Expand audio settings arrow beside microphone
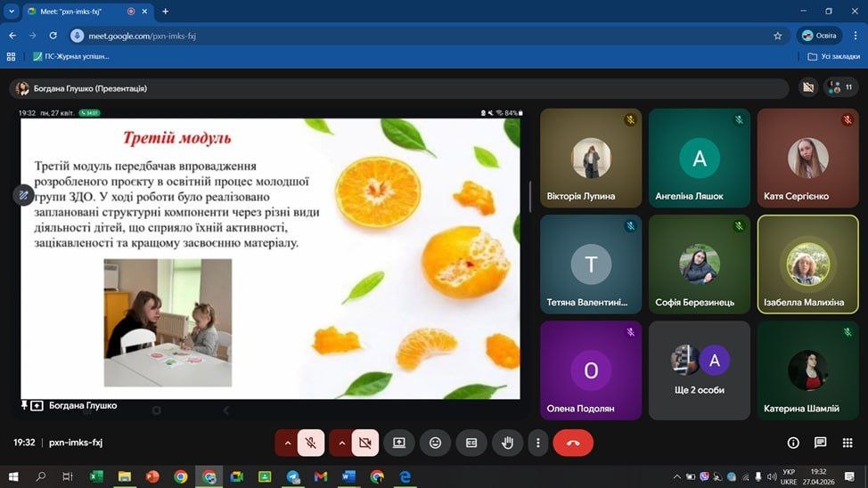Image resolution: width=868 pixels, height=488 pixels. point(287,443)
